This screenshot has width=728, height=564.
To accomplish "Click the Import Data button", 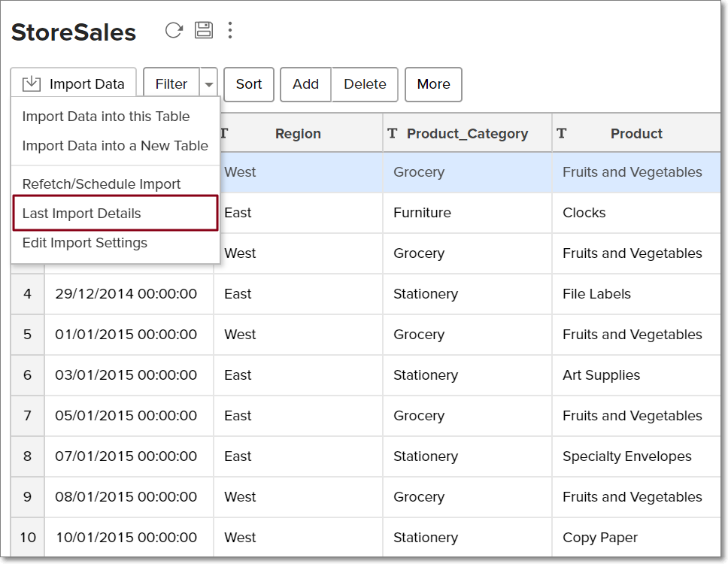I will [74, 83].
